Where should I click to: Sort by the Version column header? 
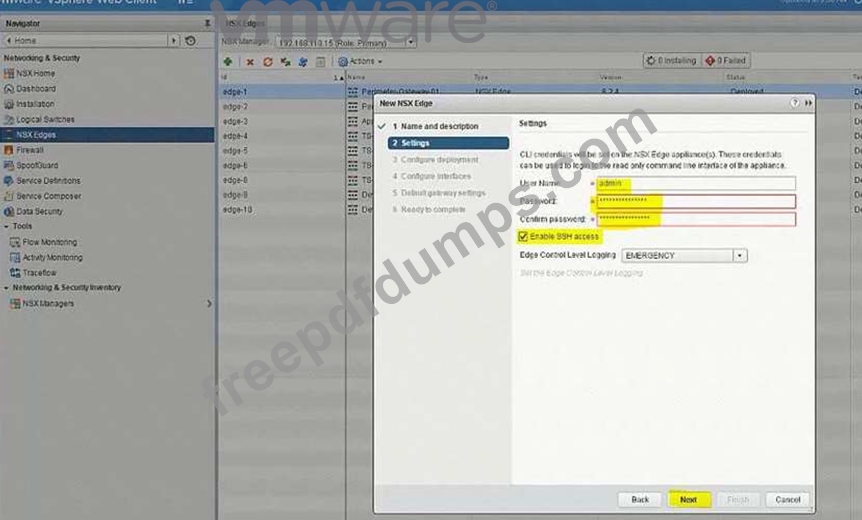(x=611, y=78)
